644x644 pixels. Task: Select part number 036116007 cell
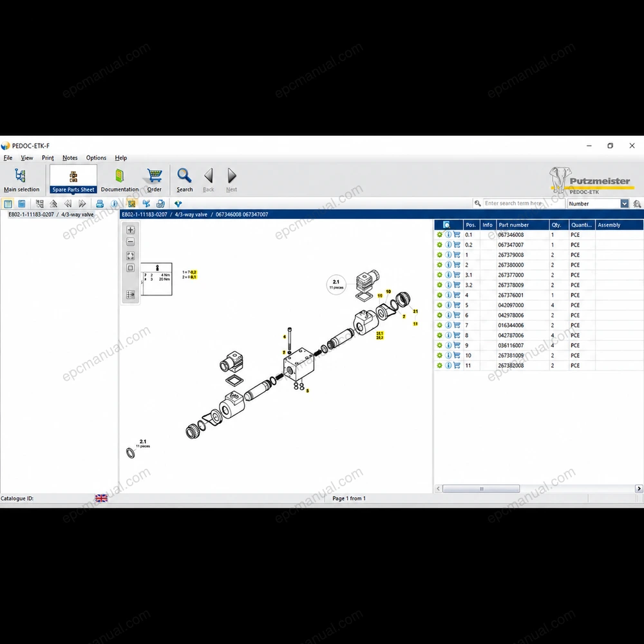click(522, 345)
